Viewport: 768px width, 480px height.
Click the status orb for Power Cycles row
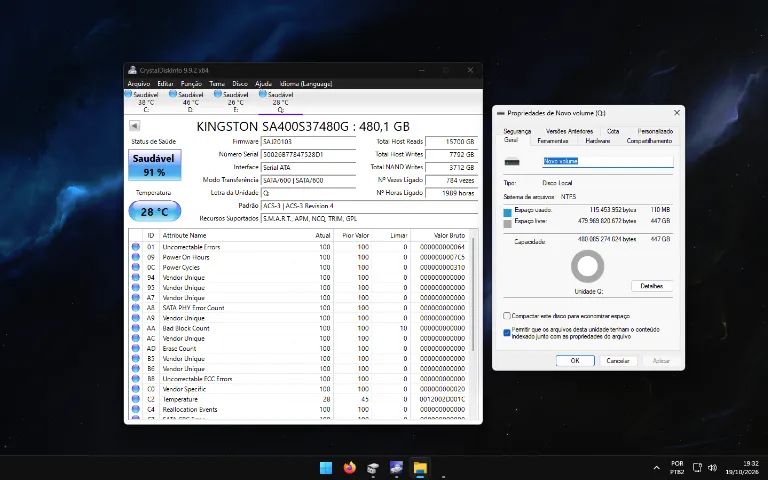point(136,267)
